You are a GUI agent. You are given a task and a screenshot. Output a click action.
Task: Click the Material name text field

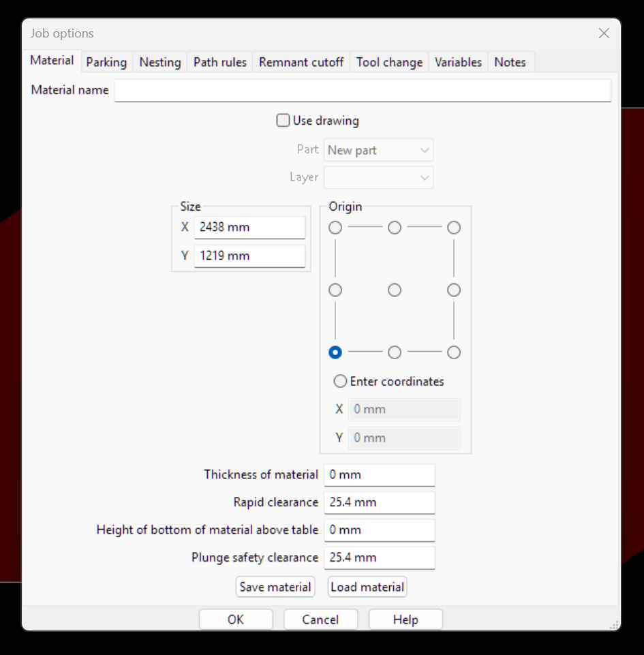[x=363, y=90]
